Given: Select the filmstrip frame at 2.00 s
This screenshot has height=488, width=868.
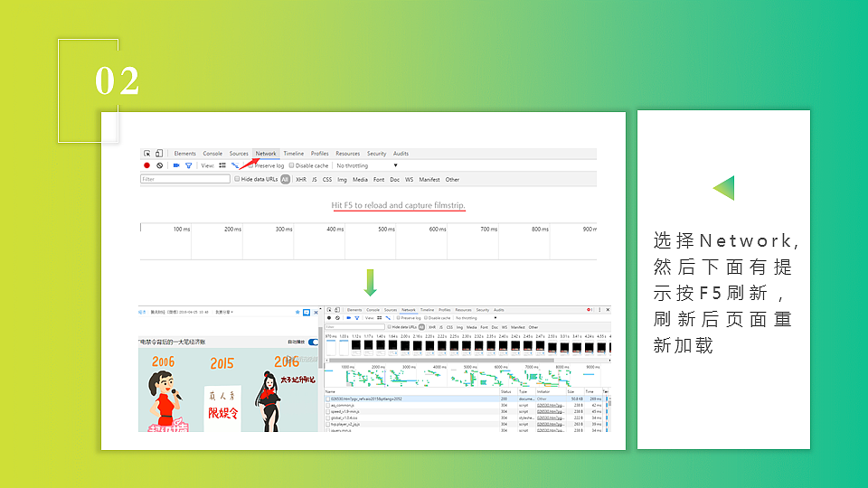Looking at the screenshot, I should point(405,346).
